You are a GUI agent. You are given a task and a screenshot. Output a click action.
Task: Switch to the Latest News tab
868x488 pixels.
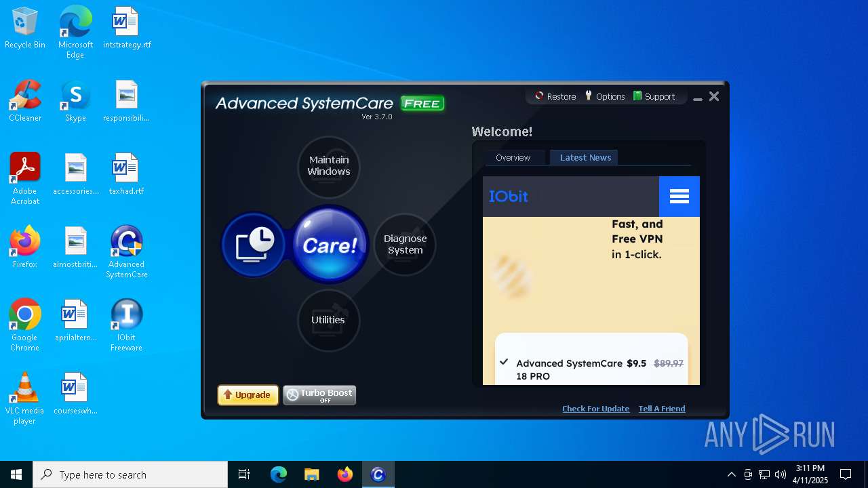pyautogui.click(x=585, y=157)
